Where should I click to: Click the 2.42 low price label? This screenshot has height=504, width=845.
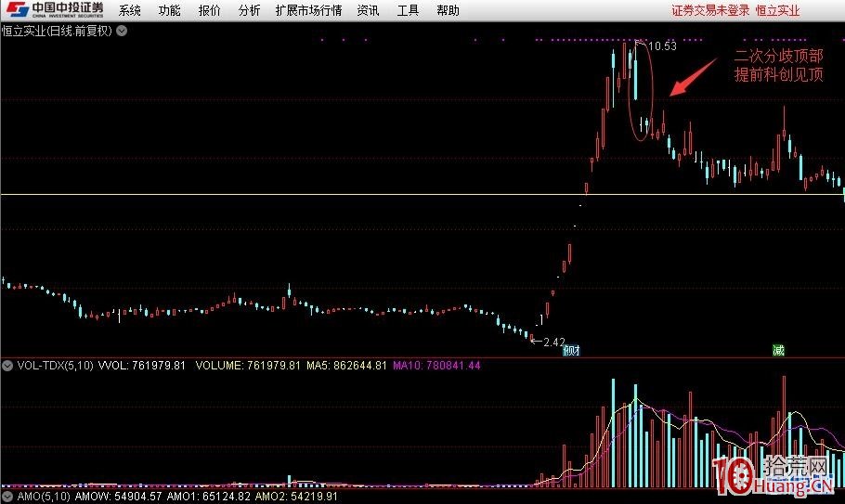(x=554, y=342)
